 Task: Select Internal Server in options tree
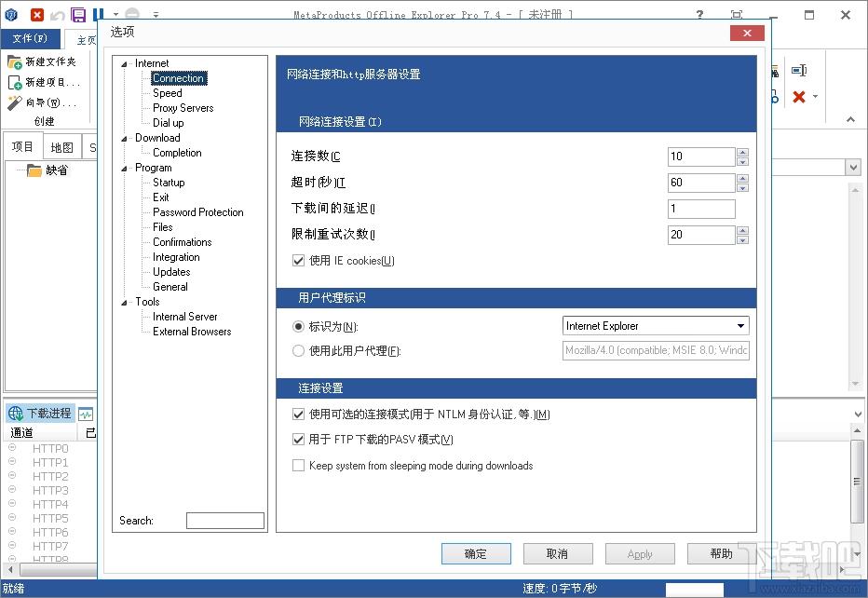(x=185, y=317)
